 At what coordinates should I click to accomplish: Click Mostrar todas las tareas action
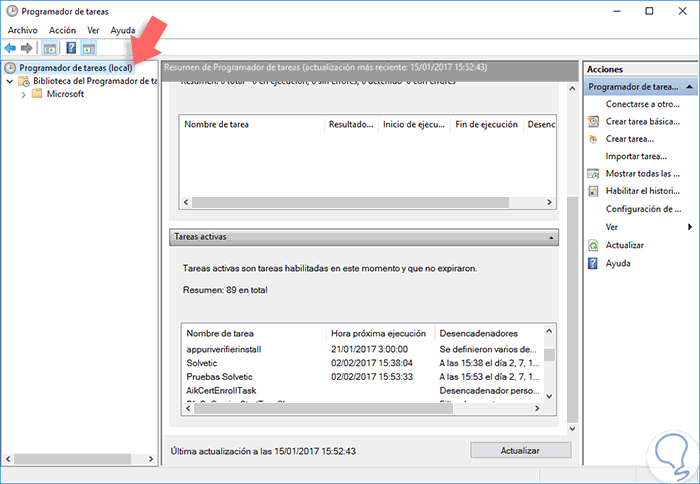point(642,174)
